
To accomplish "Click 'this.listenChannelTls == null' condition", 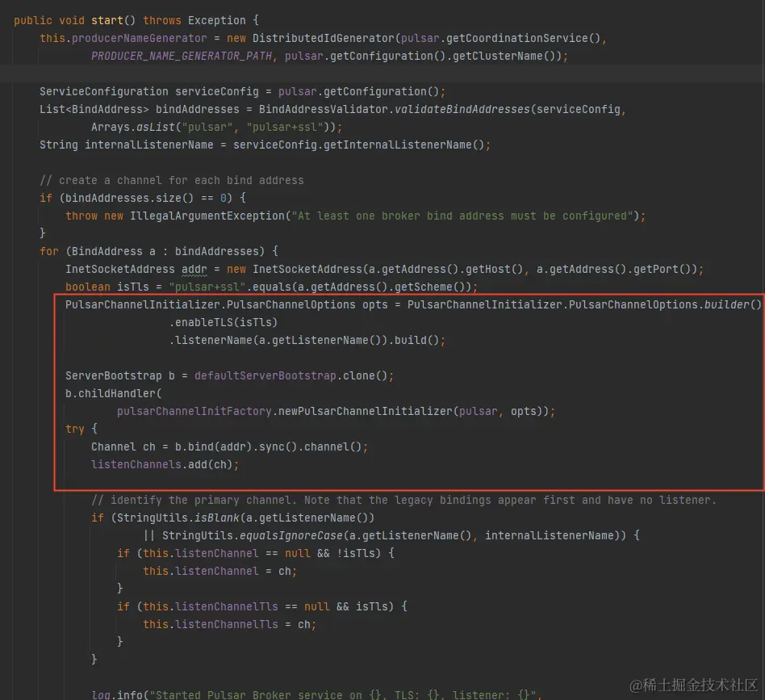I will [236, 607].
